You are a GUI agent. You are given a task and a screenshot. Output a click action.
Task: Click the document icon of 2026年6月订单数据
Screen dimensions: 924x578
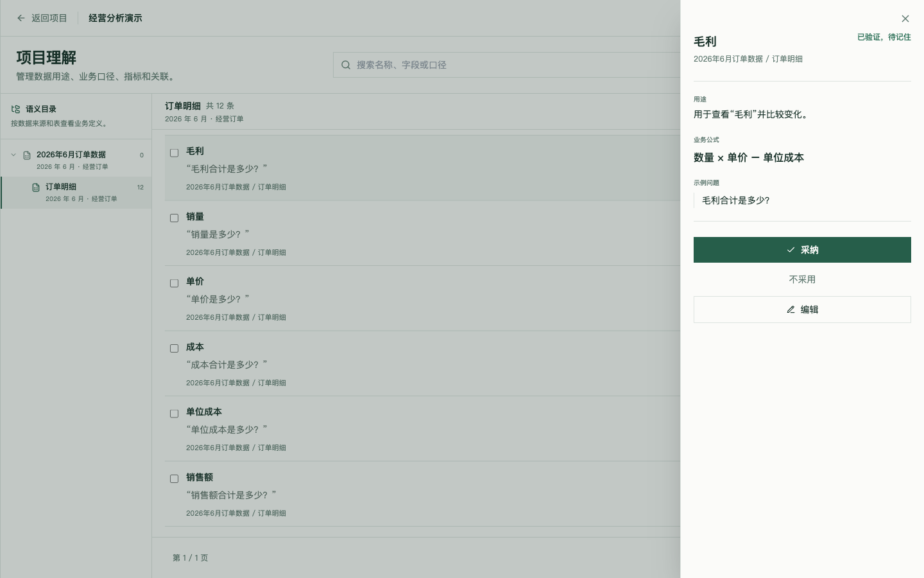(27, 155)
